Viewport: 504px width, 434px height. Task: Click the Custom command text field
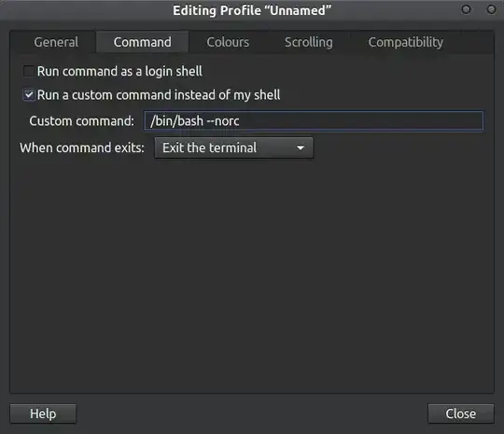pos(314,121)
